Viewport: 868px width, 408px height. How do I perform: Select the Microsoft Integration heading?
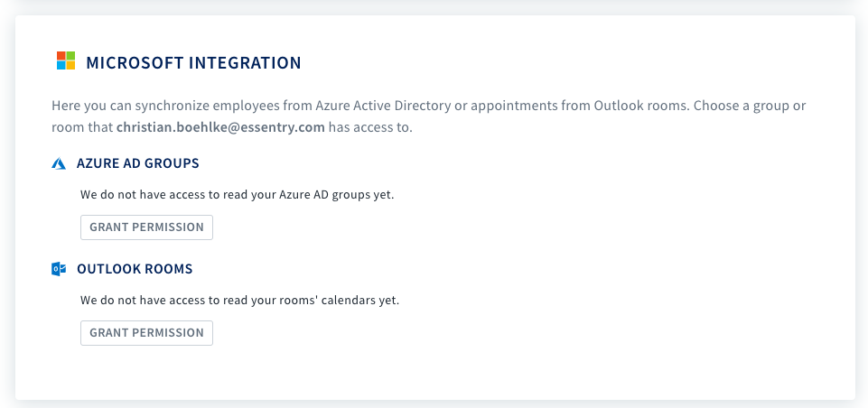[194, 62]
